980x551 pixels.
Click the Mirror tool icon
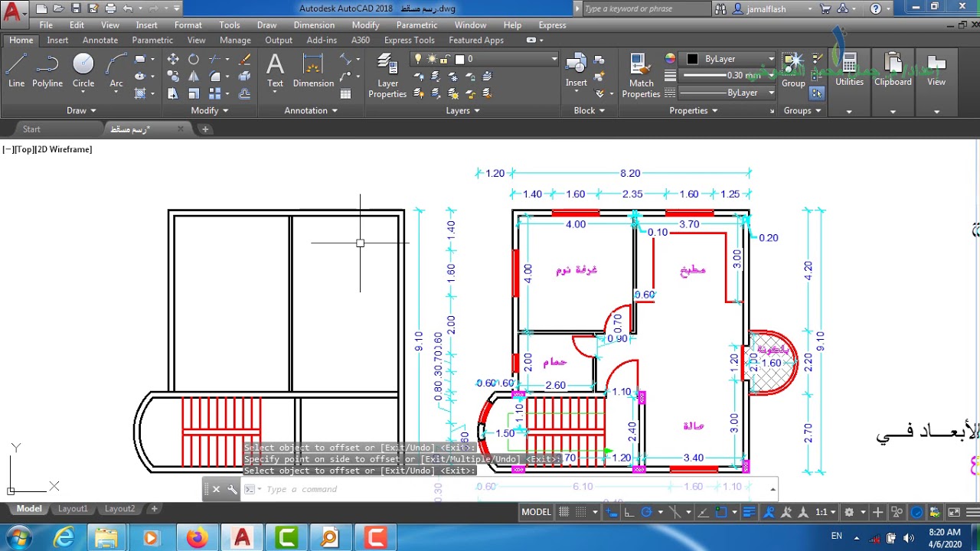pos(194,76)
